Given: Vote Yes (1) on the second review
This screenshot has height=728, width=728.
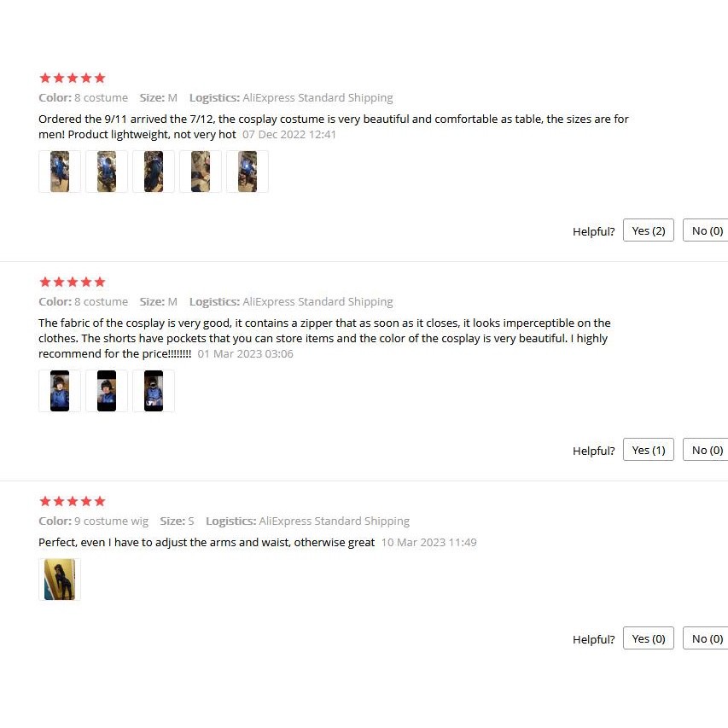Looking at the screenshot, I should tap(648, 450).
